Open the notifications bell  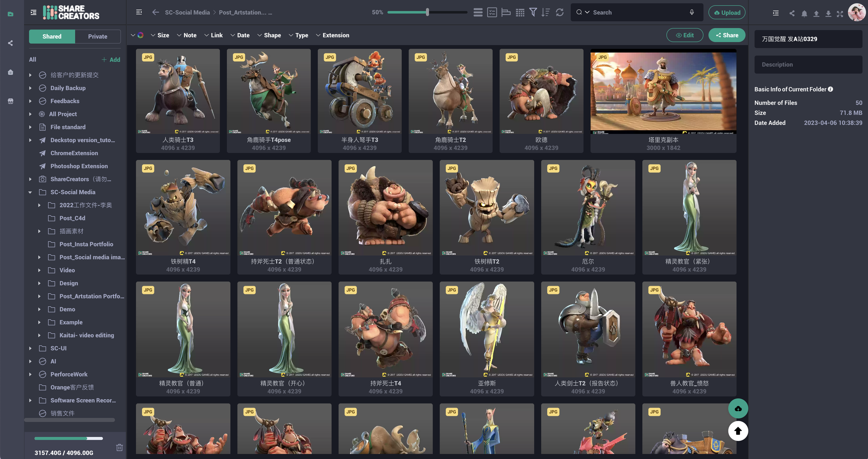point(804,14)
